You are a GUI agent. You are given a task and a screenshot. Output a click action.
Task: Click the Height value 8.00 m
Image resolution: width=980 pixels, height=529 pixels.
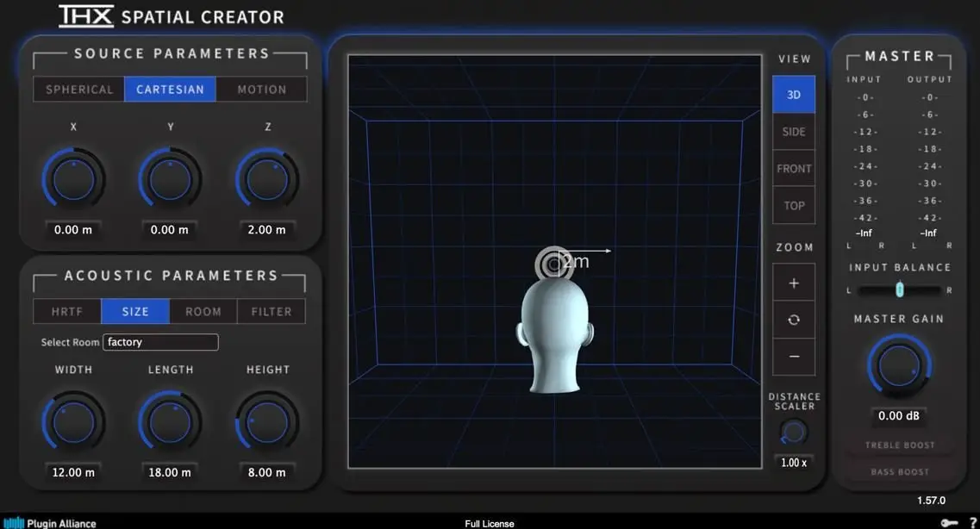[x=267, y=472]
